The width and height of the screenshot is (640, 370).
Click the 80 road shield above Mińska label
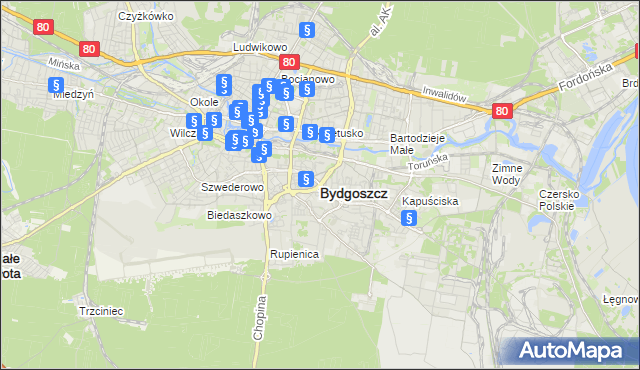pyautogui.click(x=89, y=49)
